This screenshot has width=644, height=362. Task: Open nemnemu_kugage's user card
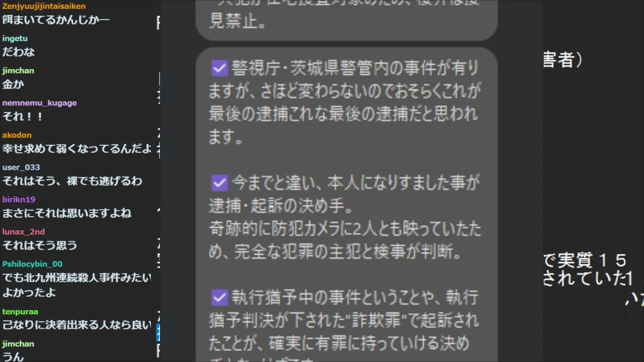click(x=40, y=103)
